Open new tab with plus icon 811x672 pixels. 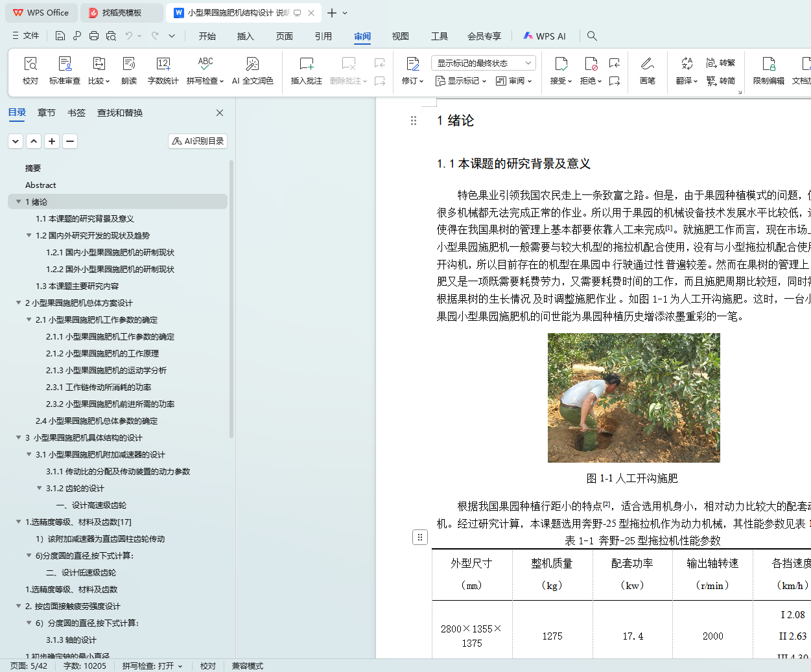[x=331, y=13]
